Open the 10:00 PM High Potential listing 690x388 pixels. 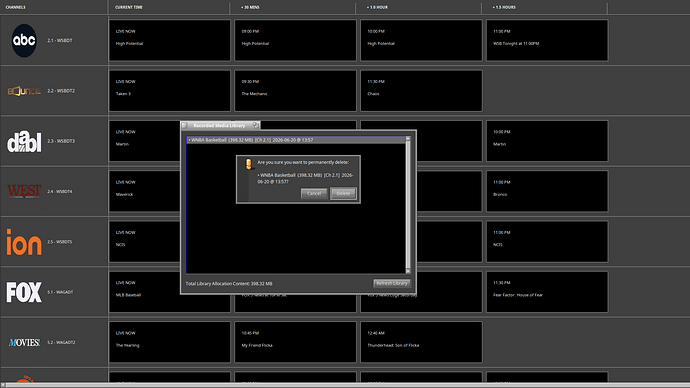click(x=421, y=40)
